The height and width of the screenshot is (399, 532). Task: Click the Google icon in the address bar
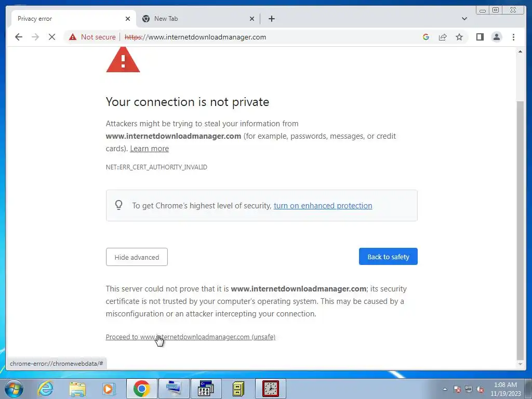tap(426, 37)
